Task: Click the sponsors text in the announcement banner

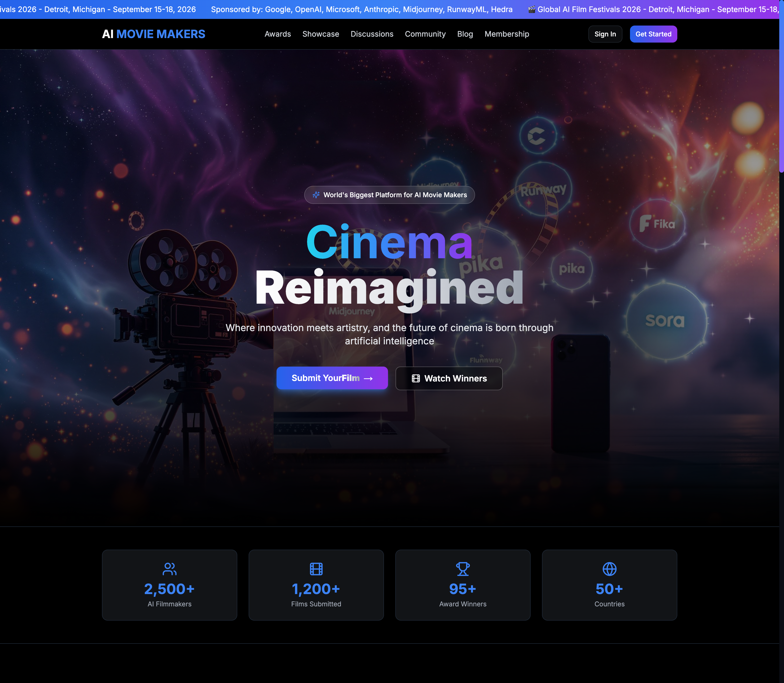Action: click(x=361, y=9)
